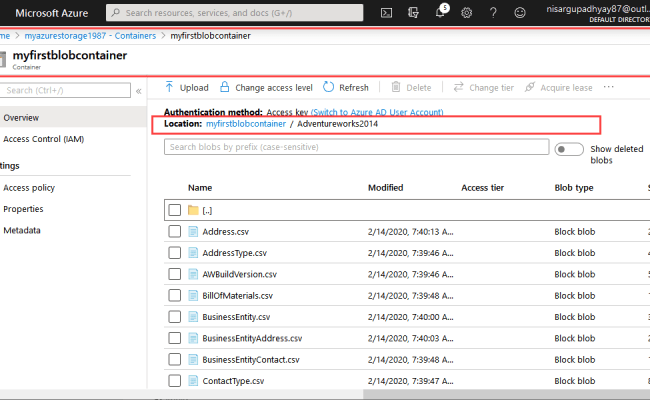The height and width of the screenshot is (400, 650).
Task: Click myfirstblobcontainer link in Location
Action: 246,124
